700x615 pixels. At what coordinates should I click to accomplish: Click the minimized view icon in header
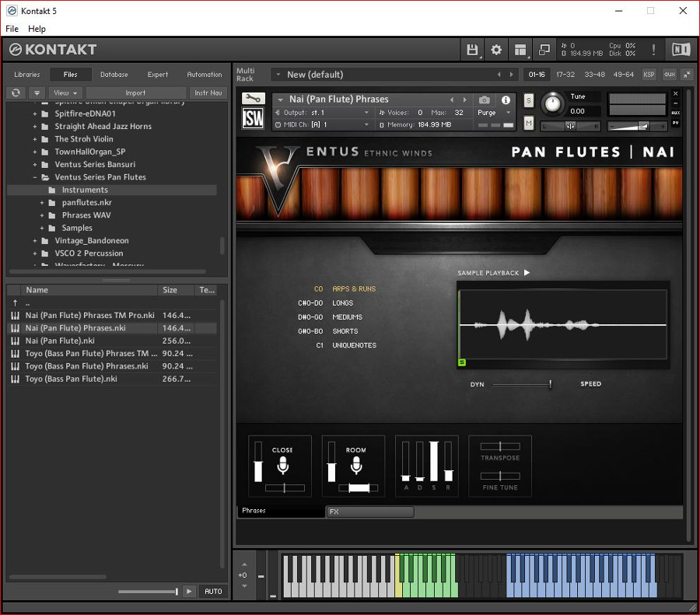(x=544, y=50)
